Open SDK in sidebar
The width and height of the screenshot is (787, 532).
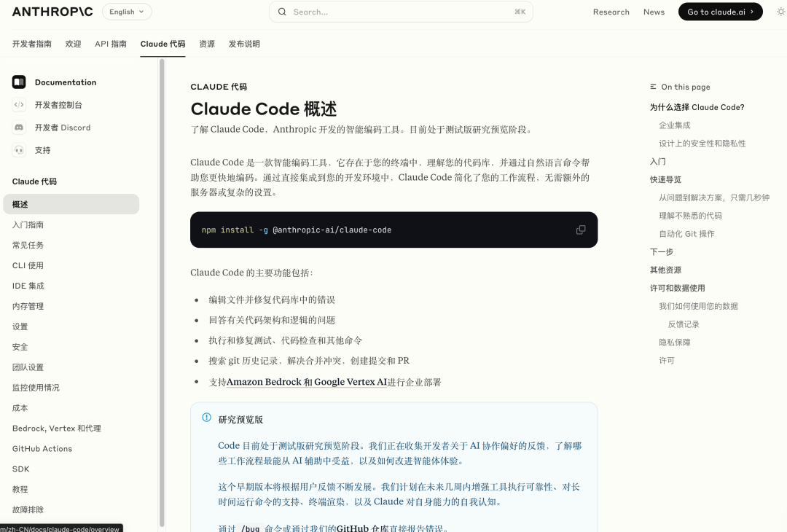(x=21, y=469)
